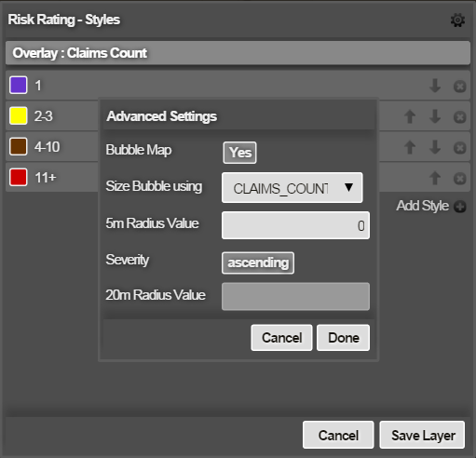Open the purple color swatch for style 1
The image size is (476, 458).
click(x=19, y=85)
